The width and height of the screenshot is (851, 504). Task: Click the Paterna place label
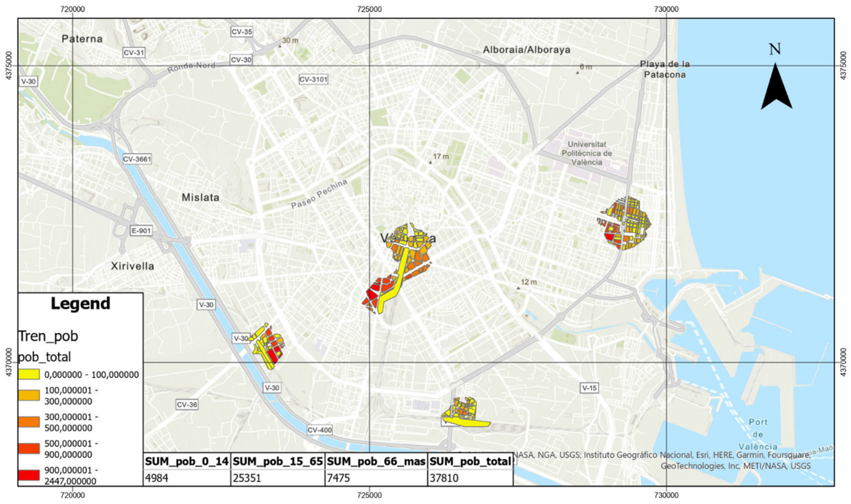coord(82,39)
